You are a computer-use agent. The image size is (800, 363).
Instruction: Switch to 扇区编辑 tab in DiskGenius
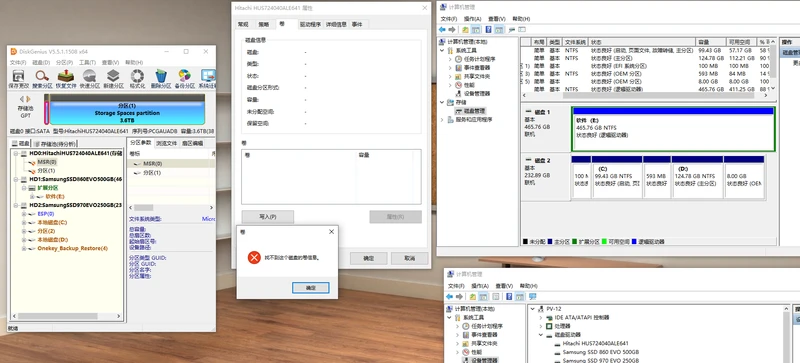[x=192, y=143]
